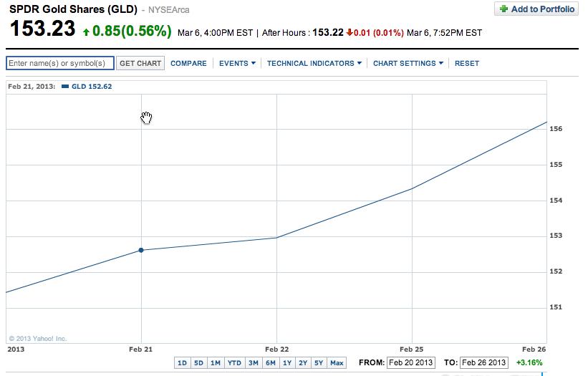The image size is (588, 376).
Task: Select the 5Y time range
Action: click(319, 363)
